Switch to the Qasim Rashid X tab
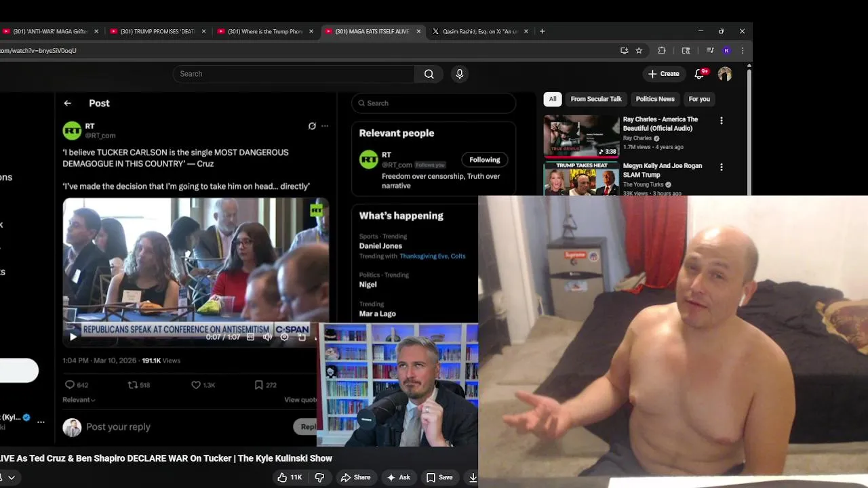 click(x=479, y=31)
